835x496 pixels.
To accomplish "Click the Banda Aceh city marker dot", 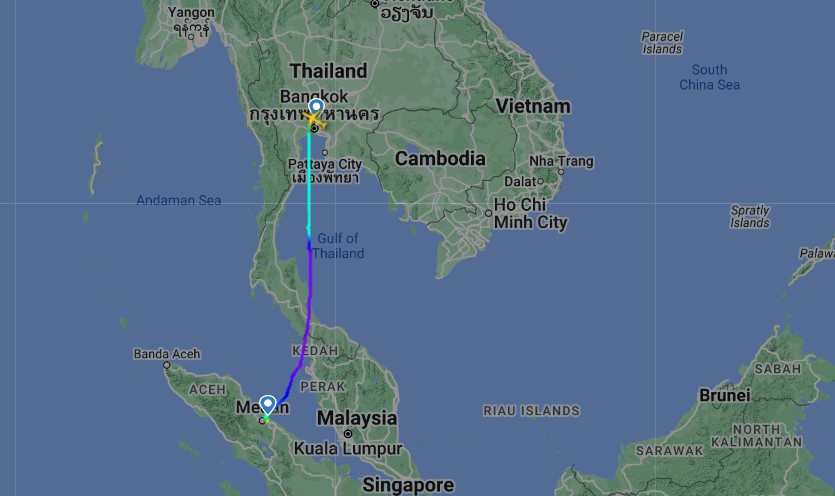I will (167, 365).
